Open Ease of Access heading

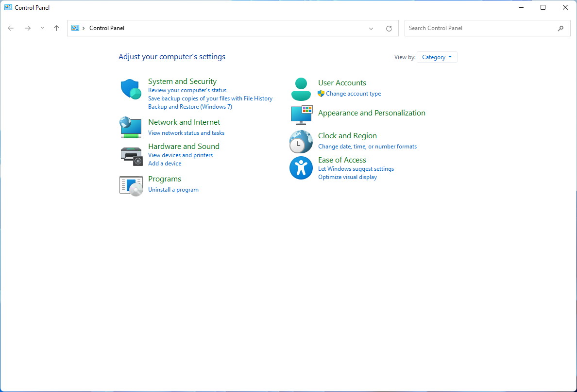(342, 160)
